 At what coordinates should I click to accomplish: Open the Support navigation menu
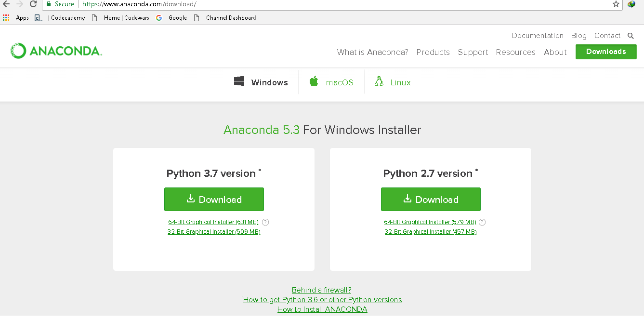pyautogui.click(x=473, y=52)
